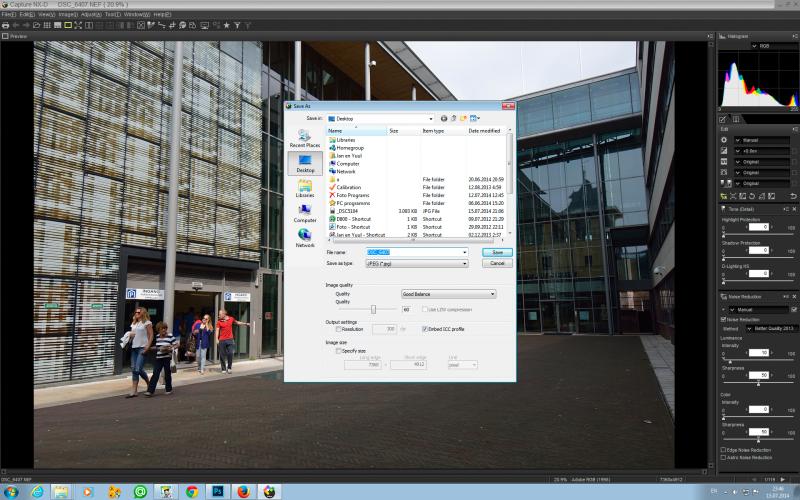
Task: Open the View Menu dropdown in Save As
Action: click(x=474, y=118)
